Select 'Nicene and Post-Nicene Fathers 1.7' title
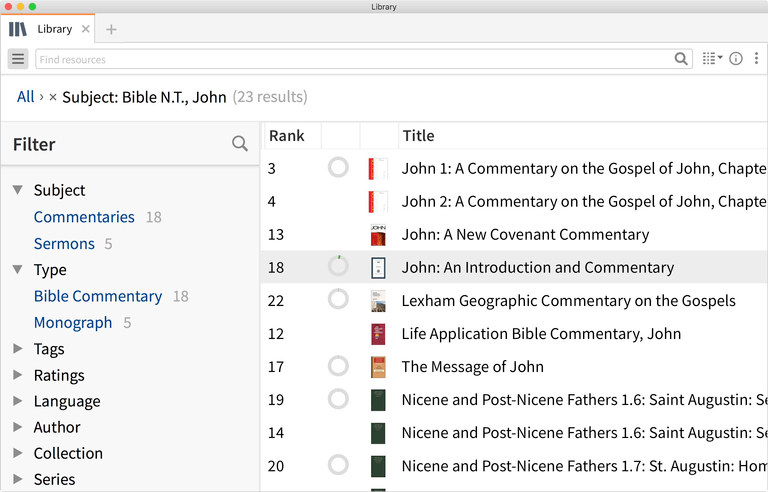Image resolution: width=768 pixels, height=492 pixels. 584,466
